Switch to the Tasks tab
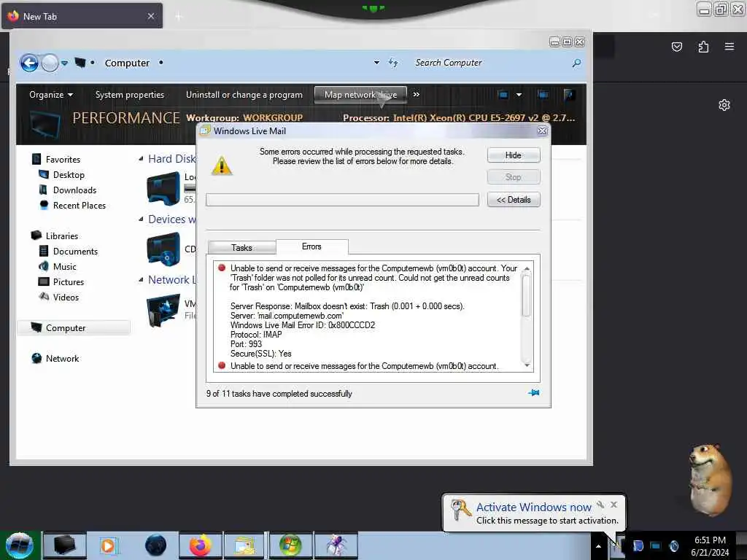 [x=241, y=248]
